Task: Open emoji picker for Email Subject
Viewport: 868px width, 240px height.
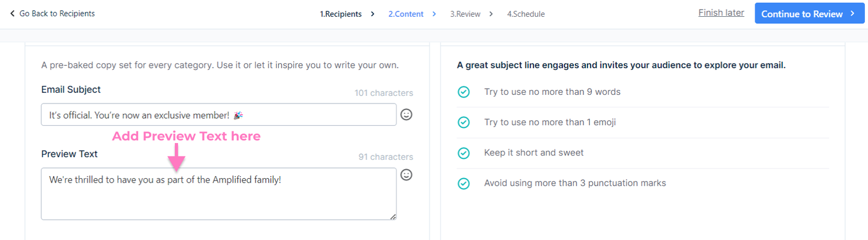Action: point(406,114)
